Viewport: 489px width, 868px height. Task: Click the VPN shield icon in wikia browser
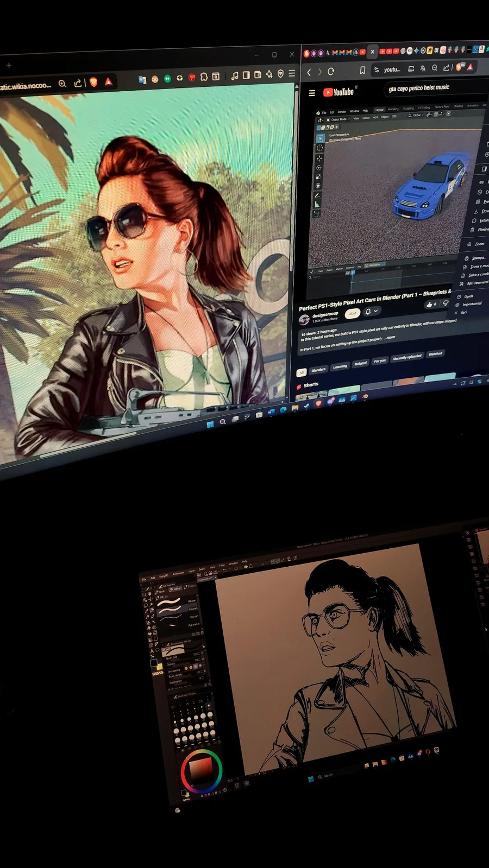pyautogui.click(x=280, y=73)
